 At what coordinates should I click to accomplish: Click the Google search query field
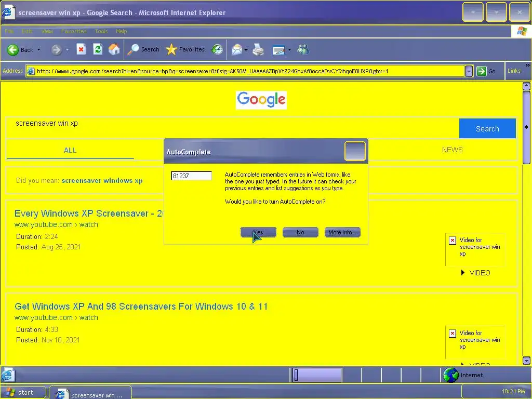click(232, 128)
